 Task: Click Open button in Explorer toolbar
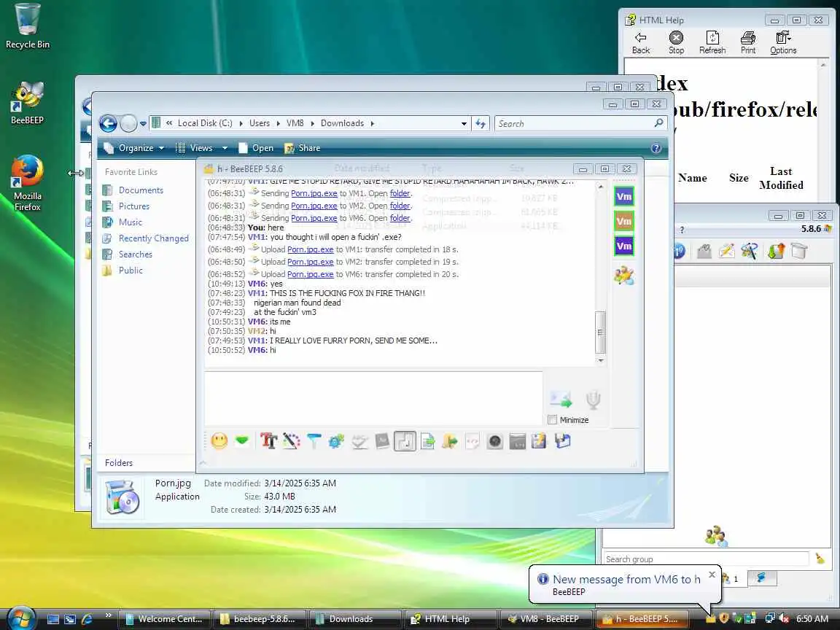(x=256, y=148)
